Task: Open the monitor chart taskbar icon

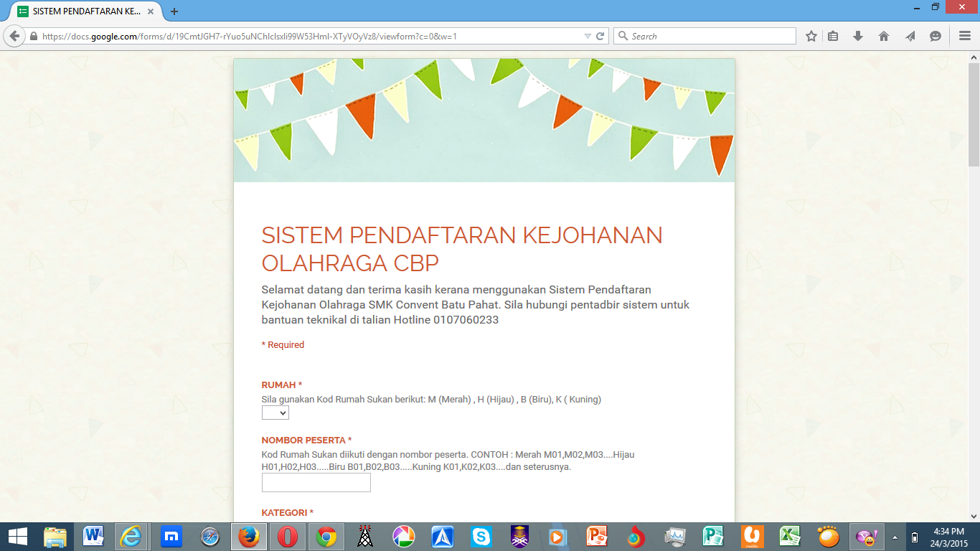Action: (x=675, y=537)
